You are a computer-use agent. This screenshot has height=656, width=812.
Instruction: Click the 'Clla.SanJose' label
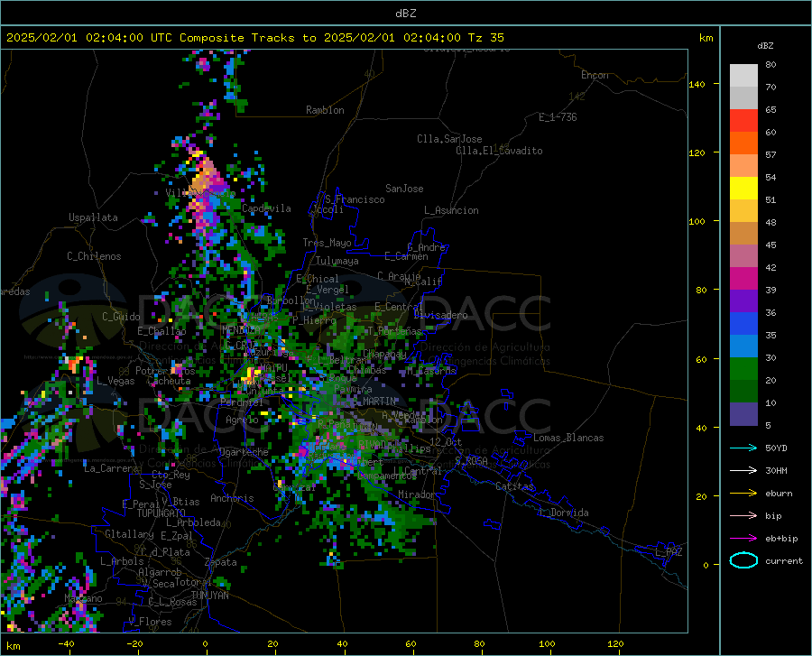click(x=449, y=139)
